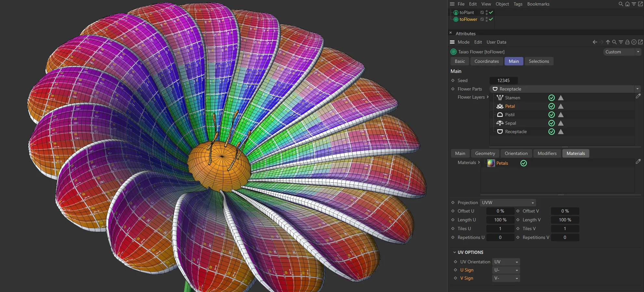Click the Attributes filter icon
Viewport: 644px width, 292px height.
[x=621, y=42]
